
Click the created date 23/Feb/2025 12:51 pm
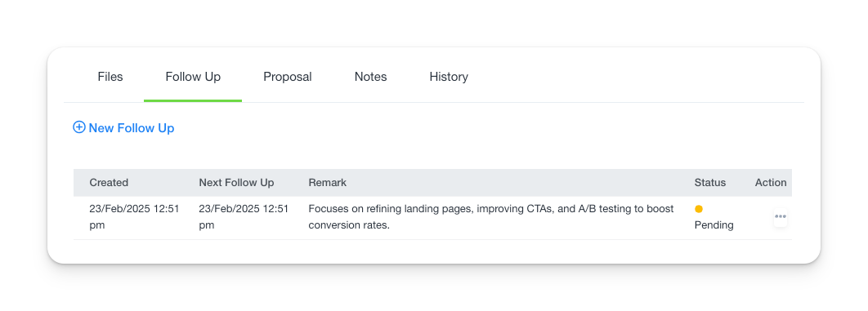click(134, 217)
